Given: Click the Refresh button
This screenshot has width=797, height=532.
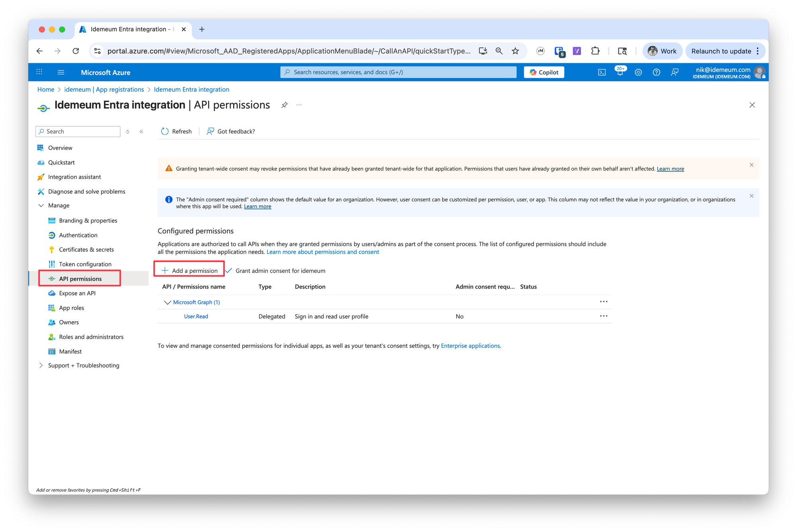Looking at the screenshot, I should 176,132.
